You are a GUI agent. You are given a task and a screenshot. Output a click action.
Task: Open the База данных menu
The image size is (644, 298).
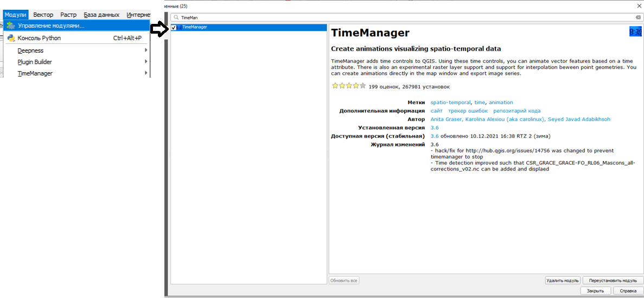click(101, 15)
